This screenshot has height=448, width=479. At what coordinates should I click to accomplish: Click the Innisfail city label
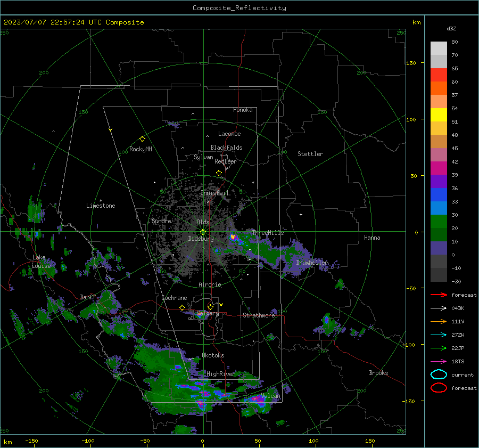point(215,193)
